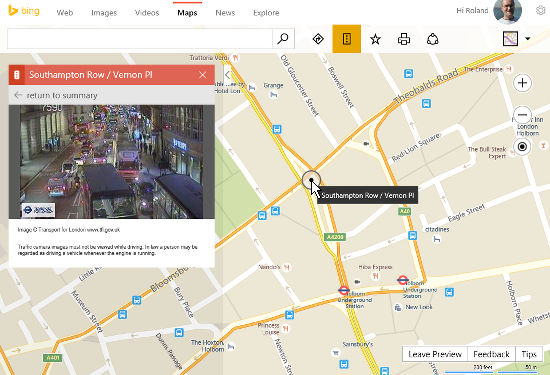The width and height of the screenshot is (550, 375).
Task: Open the directions tool icon
Action: 318,39
